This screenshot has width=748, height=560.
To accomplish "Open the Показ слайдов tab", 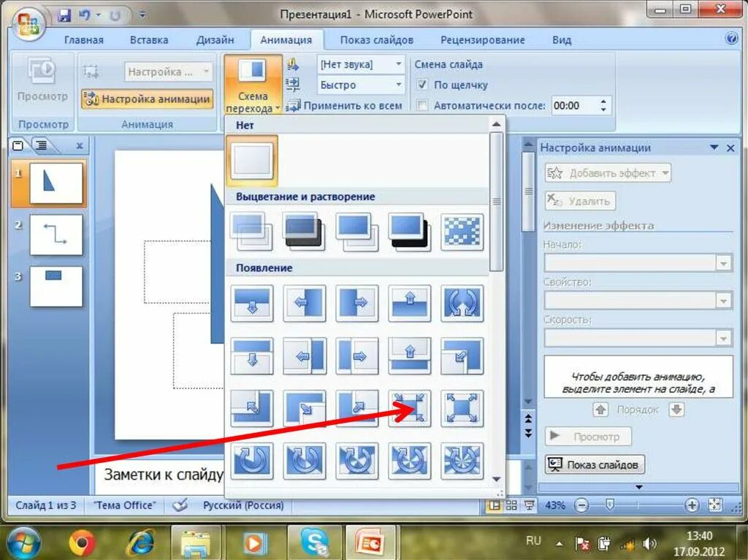I will pyautogui.click(x=376, y=40).
